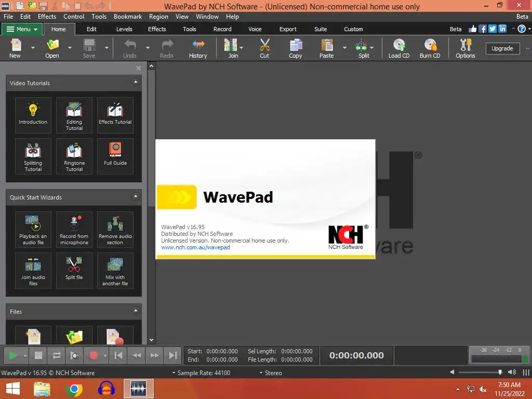Screen dimensions: 532x399
Task: Start Remove audio section wizard
Action: (115, 229)
